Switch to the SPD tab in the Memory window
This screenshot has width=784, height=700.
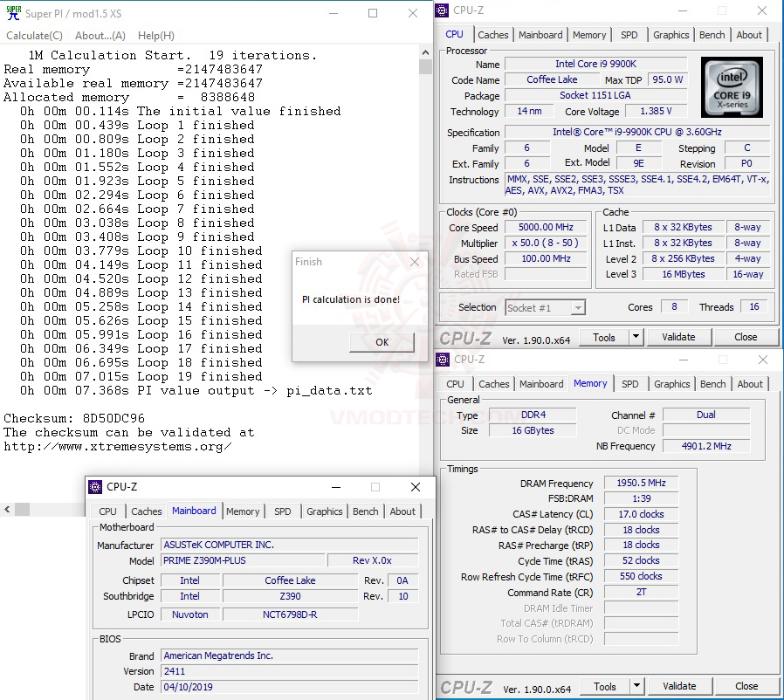point(630,383)
